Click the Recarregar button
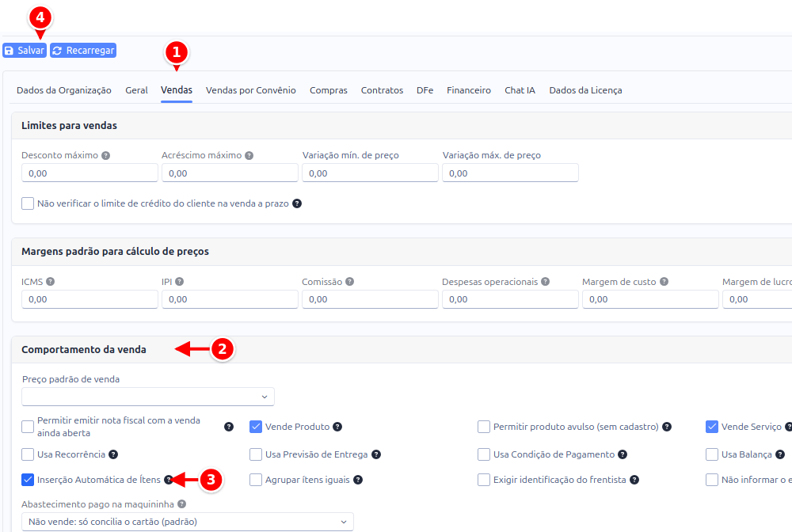Viewport: 792px width, 532px height. [x=83, y=51]
